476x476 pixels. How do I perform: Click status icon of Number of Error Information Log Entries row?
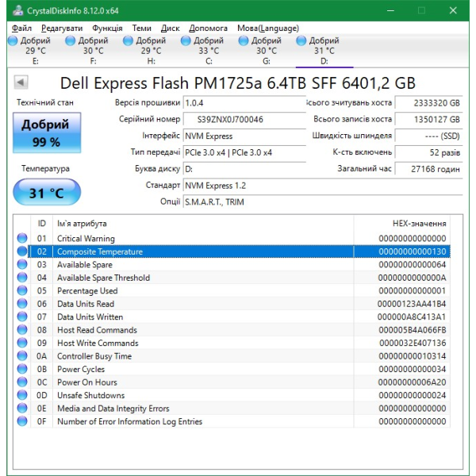[22, 420]
